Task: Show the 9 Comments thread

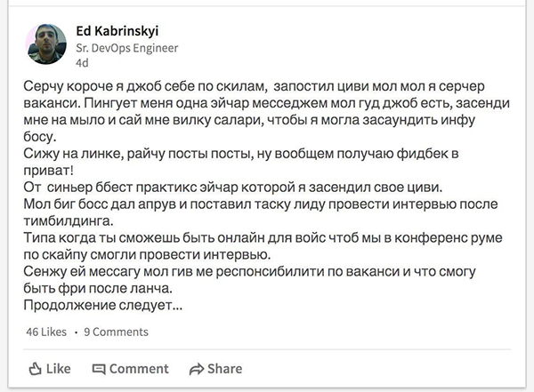Action: point(116,332)
